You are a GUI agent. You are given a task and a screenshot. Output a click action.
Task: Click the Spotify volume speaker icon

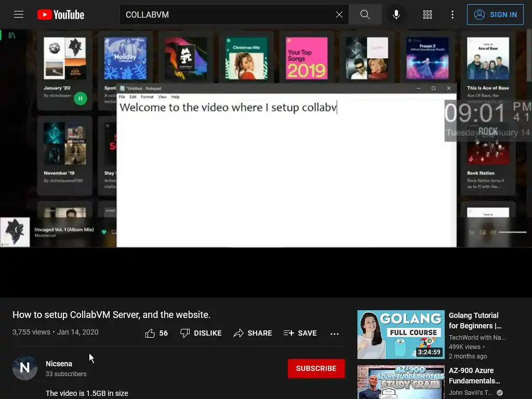click(x=494, y=232)
